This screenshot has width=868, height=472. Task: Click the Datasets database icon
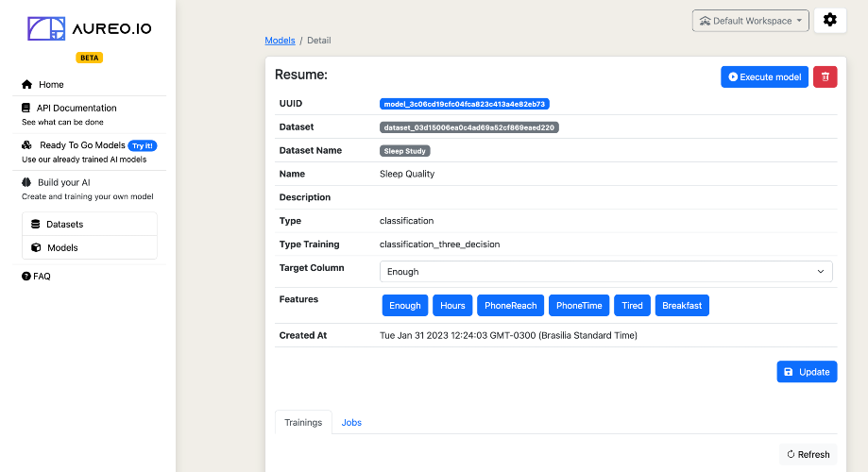pyautogui.click(x=36, y=224)
